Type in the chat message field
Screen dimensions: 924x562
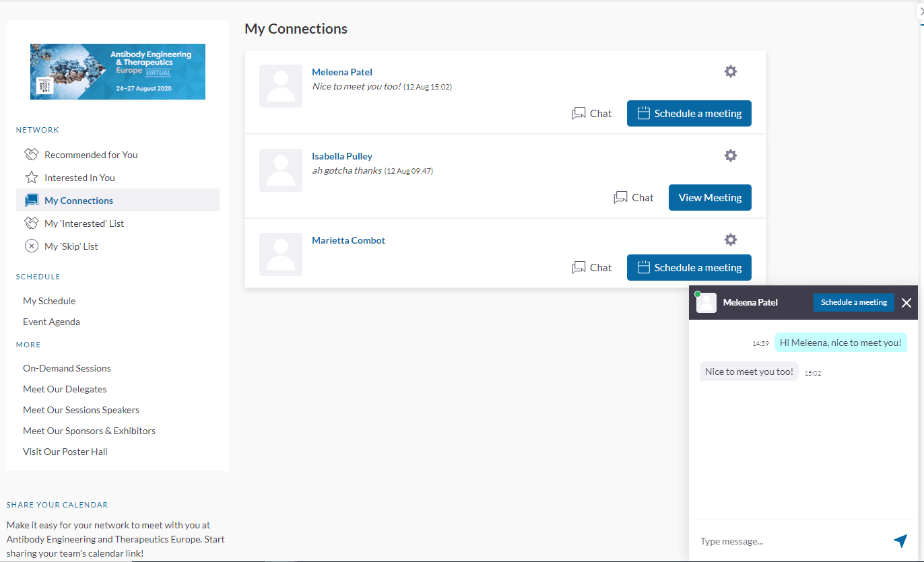pyautogui.click(x=788, y=541)
